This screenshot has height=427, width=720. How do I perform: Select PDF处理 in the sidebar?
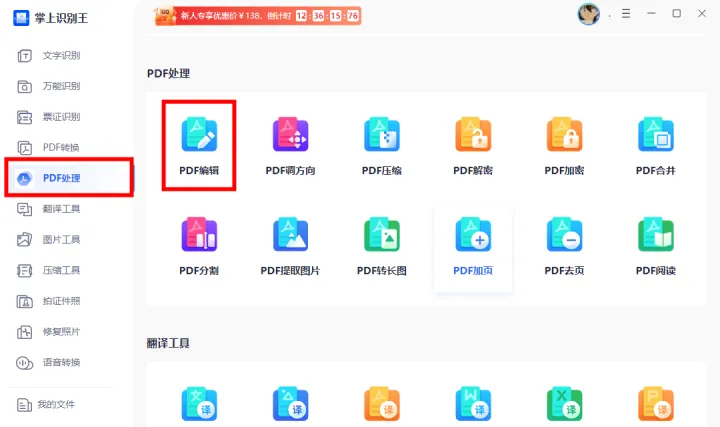(x=69, y=178)
